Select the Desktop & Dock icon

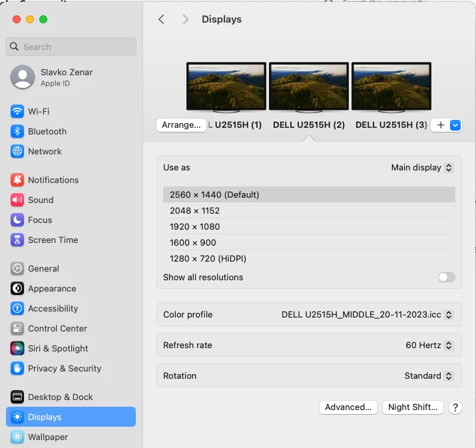(17, 397)
